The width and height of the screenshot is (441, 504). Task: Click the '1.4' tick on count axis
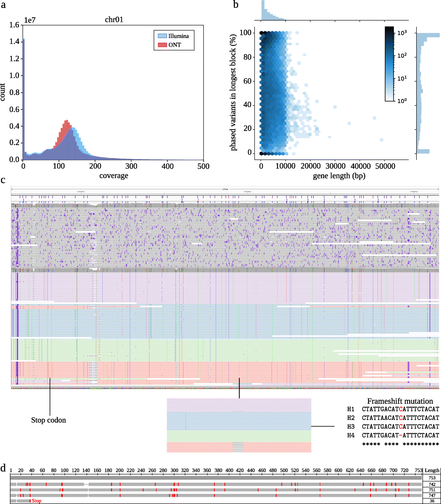[14, 41]
